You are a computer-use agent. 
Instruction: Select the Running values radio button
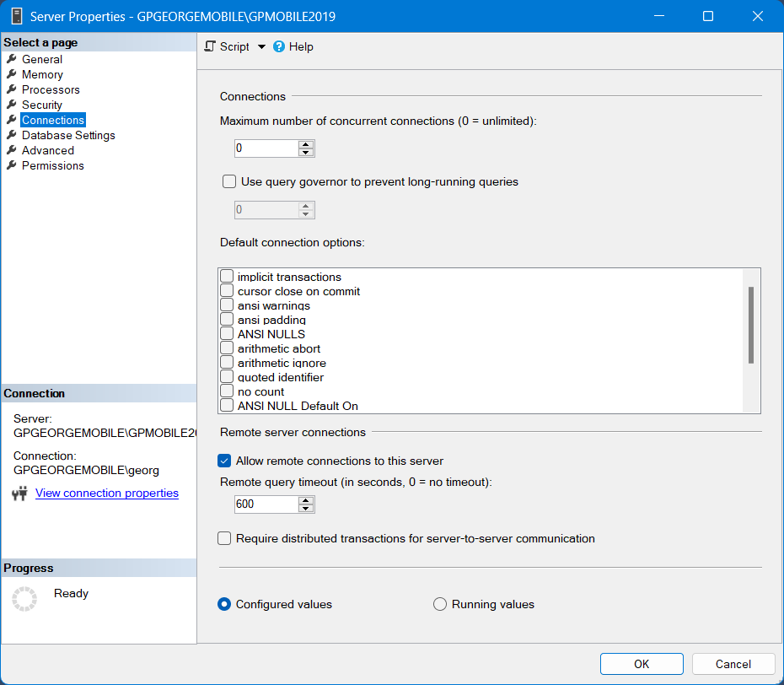pyautogui.click(x=440, y=604)
